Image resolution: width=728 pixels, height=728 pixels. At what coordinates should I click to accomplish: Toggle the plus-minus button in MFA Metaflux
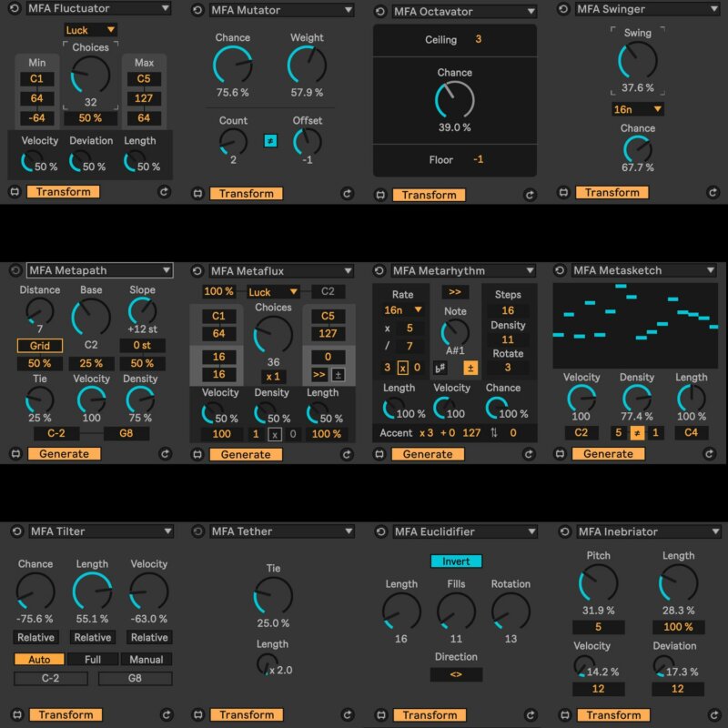click(x=338, y=375)
